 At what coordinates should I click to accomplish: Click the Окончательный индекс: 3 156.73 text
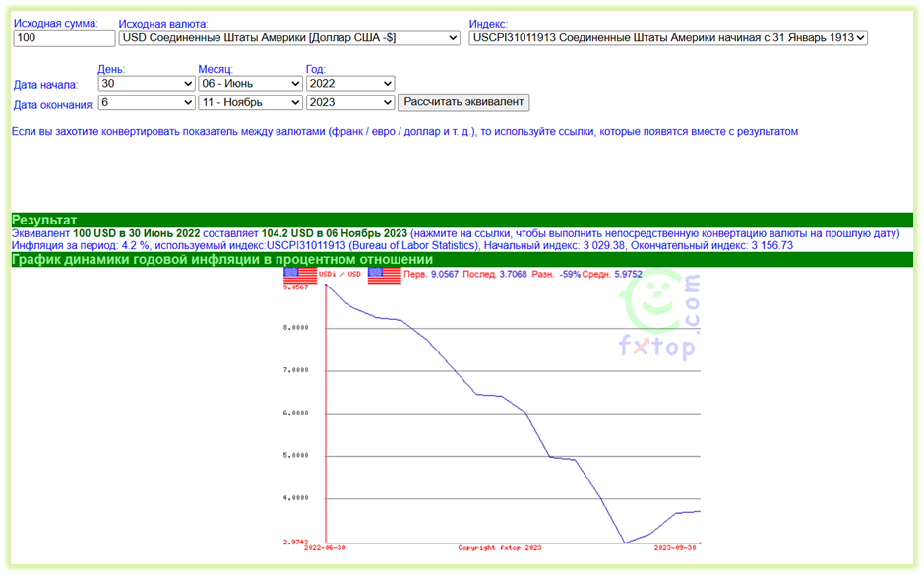point(711,245)
